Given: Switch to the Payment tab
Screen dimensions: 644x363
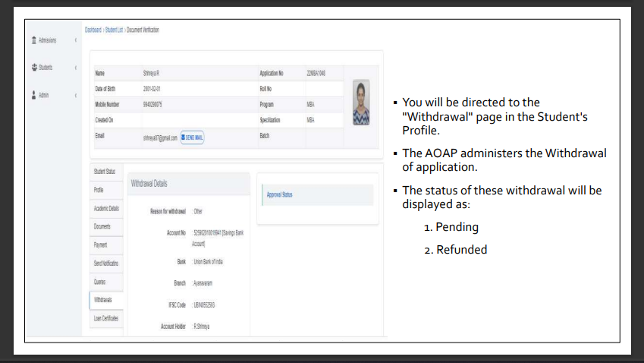Looking at the screenshot, I should [x=100, y=245].
